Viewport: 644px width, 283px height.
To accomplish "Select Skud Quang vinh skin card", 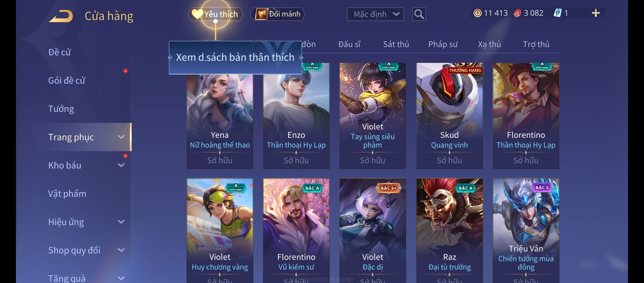I will (449, 116).
